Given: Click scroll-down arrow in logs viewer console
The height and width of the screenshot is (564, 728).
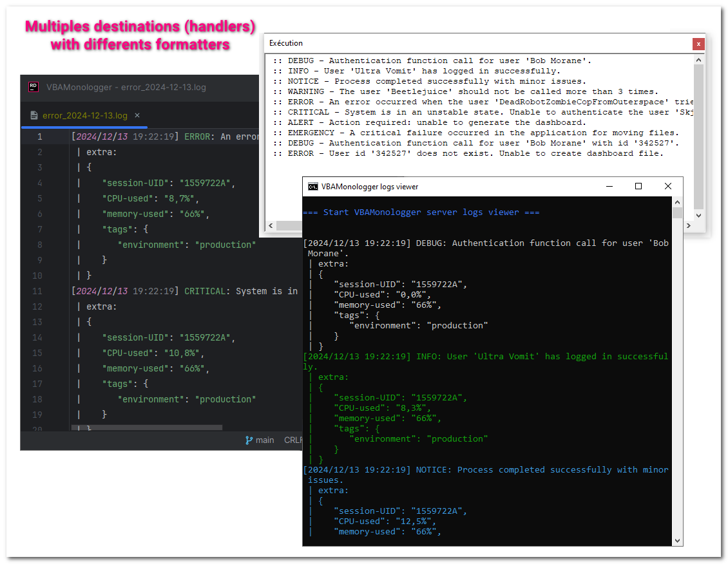Looking at the screenshot, I should tap(677, 540).
